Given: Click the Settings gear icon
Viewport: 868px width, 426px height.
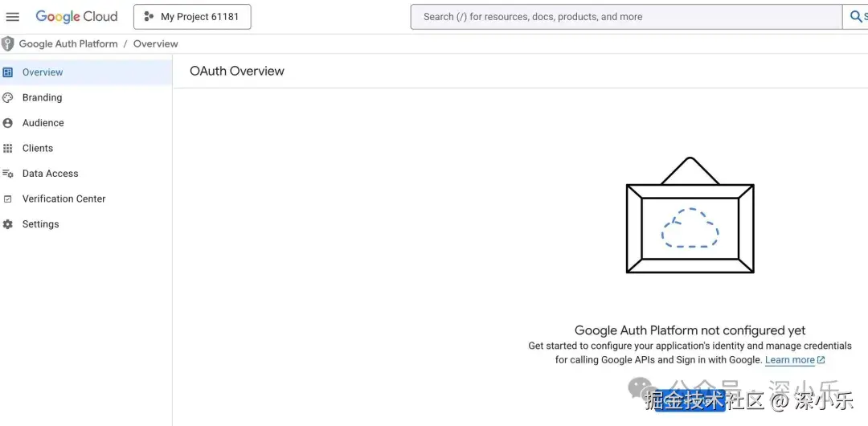Looking at the screenshot, I should coord(8,224).
